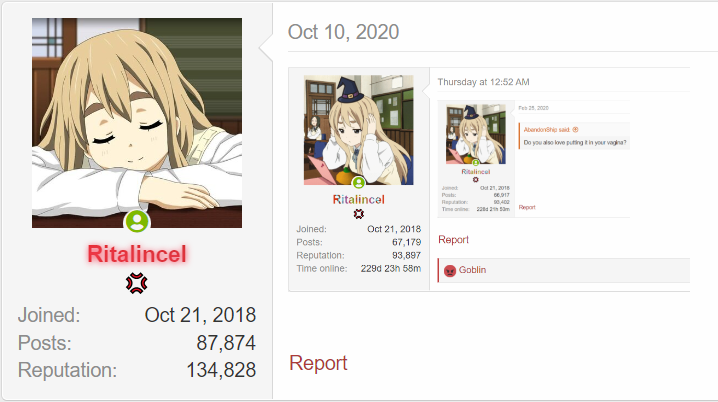
Task: Open the Goblin user link in reactions bar
Action: (x=472, y=270)
